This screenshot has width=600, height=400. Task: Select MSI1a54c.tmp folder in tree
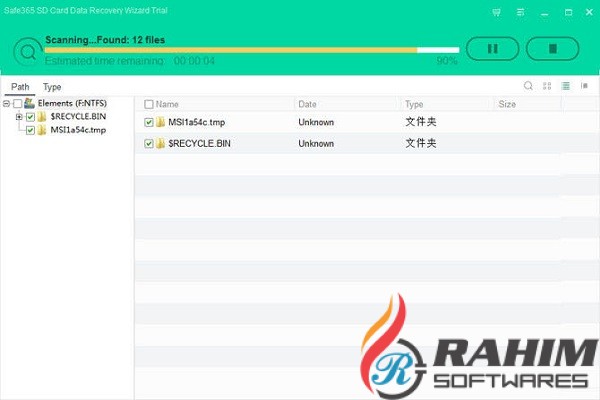tap(78, 130)
